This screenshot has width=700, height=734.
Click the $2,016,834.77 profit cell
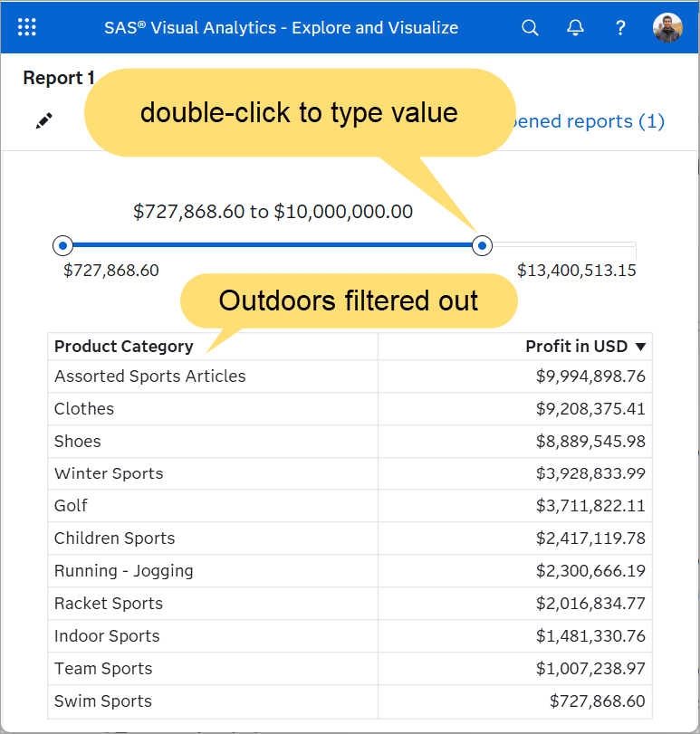pyautogui.click(x=515, y=604)
